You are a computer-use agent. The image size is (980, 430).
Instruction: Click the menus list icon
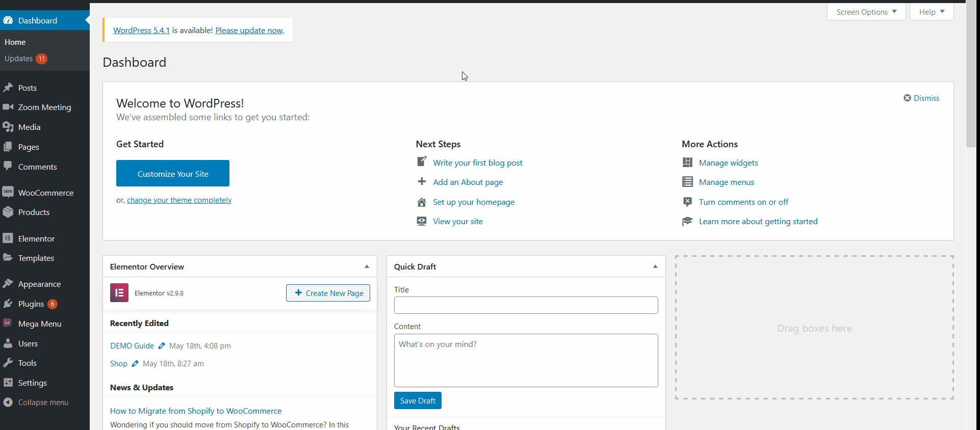pyautogui.click(x=687, y=182)
